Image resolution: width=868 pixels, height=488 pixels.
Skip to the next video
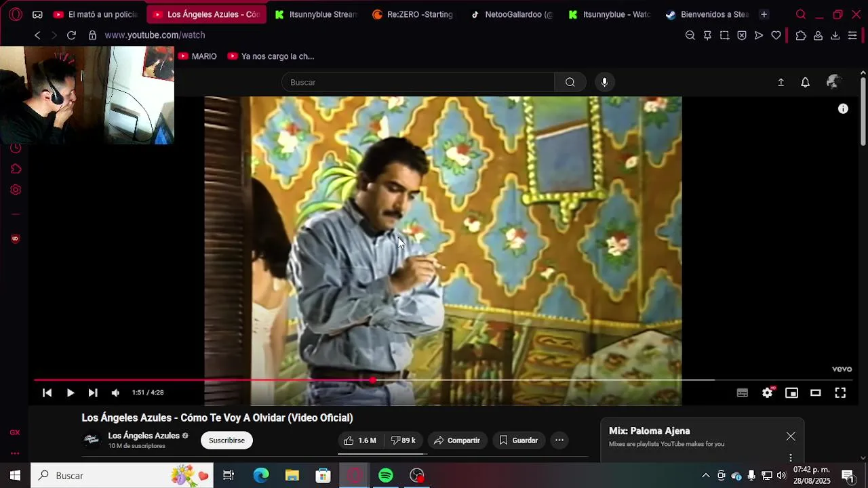click(x=93, y=392)
